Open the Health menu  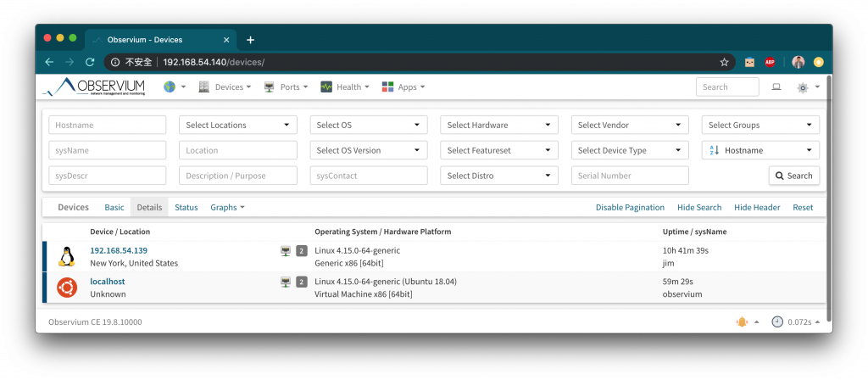[345, 87]
